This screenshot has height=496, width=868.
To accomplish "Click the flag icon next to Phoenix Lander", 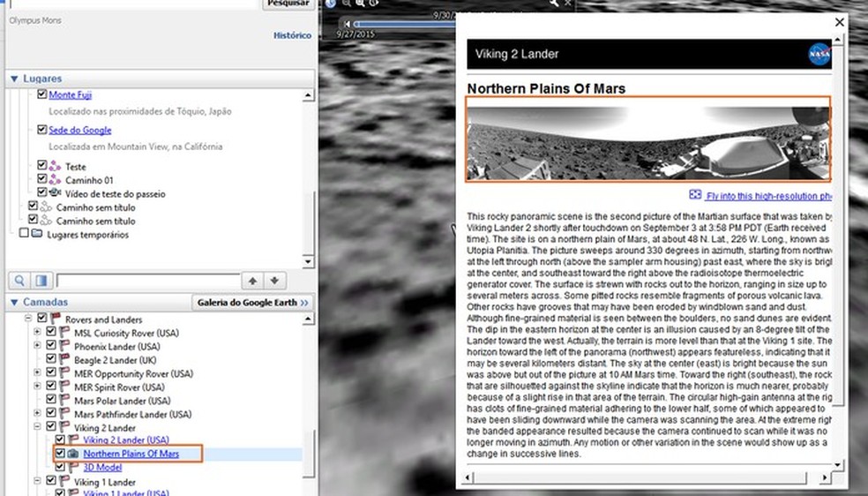I will point(64,346).
